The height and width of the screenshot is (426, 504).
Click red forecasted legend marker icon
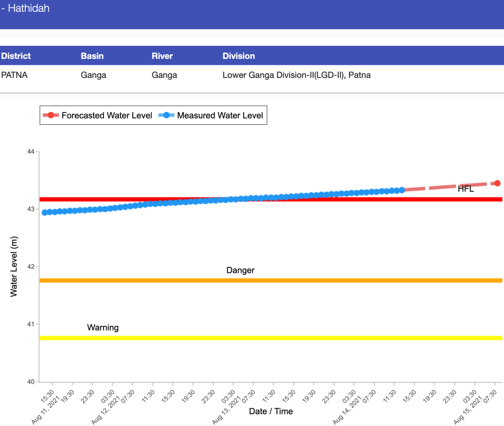tap(51, 115)
